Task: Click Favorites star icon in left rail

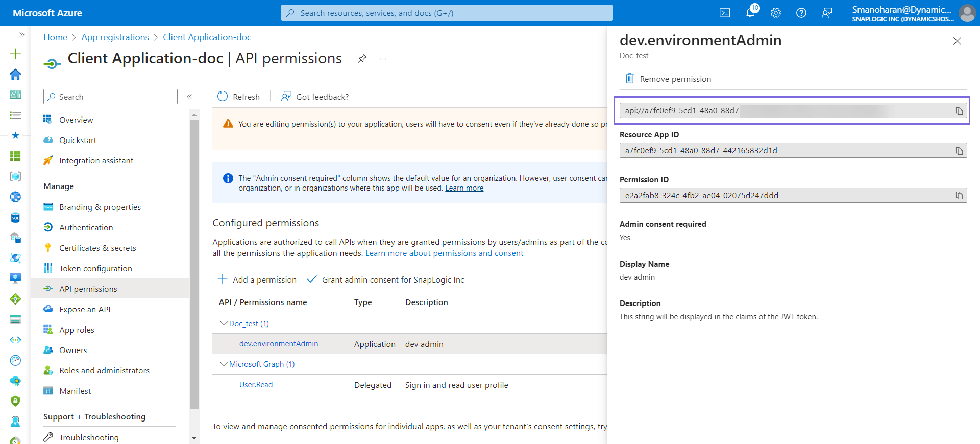Action: (15, 135)
